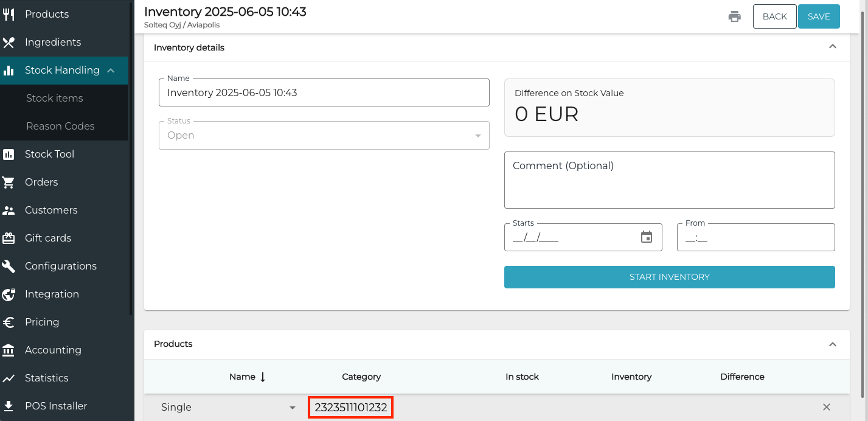Open the Single type dropdown
The width and height of the screenshot is (868, 421).
(x=292, y=408)
